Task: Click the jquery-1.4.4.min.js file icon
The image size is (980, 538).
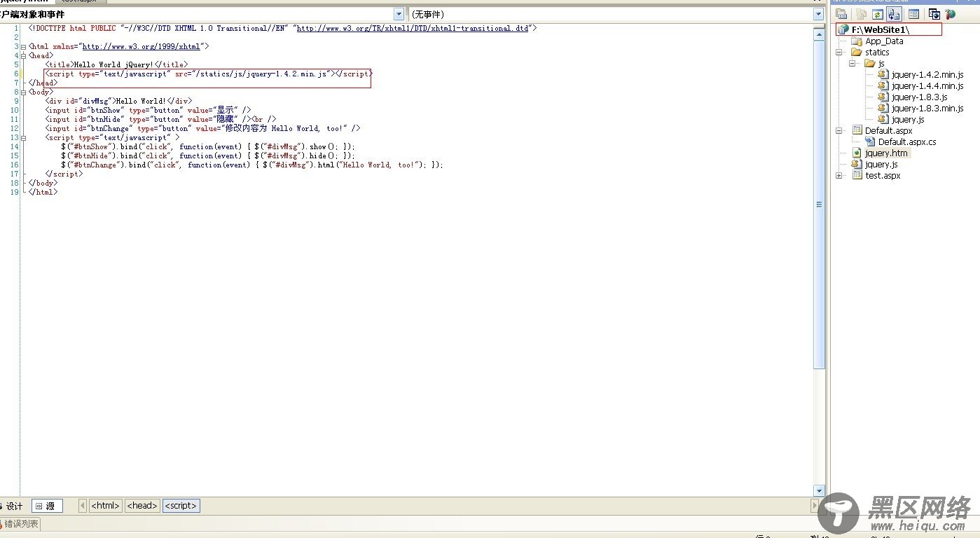Action: point(883,86)
